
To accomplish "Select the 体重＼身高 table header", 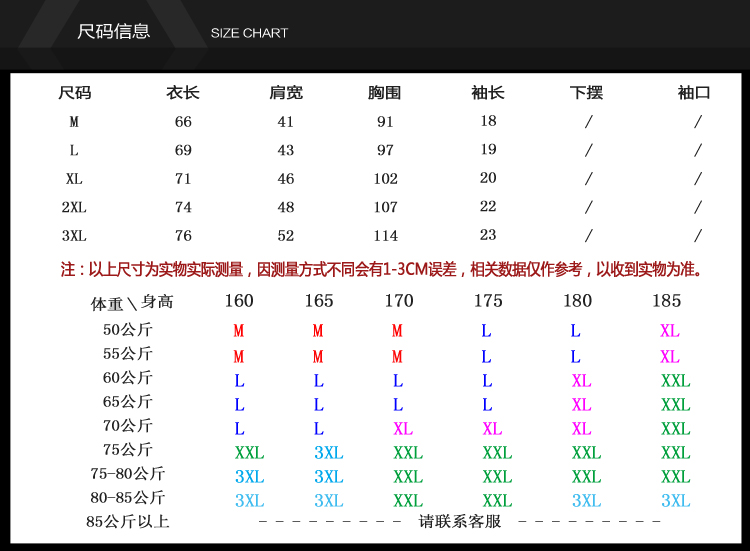I will pos(132,302).
